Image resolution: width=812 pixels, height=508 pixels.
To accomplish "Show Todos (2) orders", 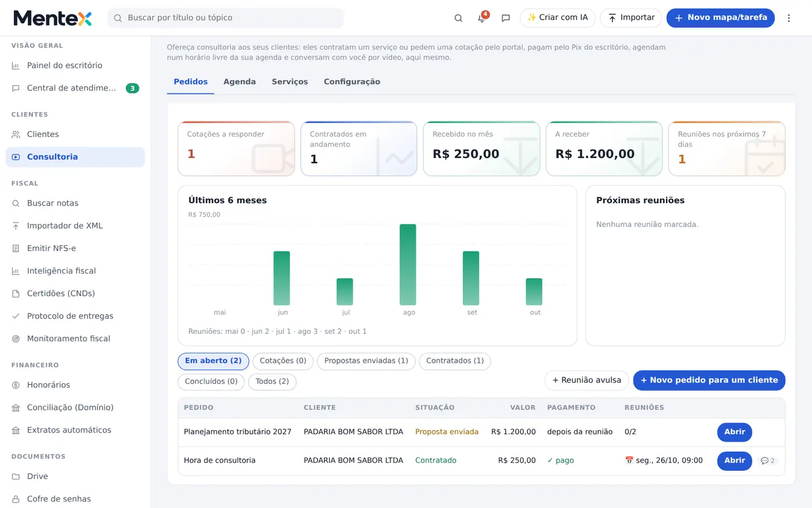I will click(272, 381).
